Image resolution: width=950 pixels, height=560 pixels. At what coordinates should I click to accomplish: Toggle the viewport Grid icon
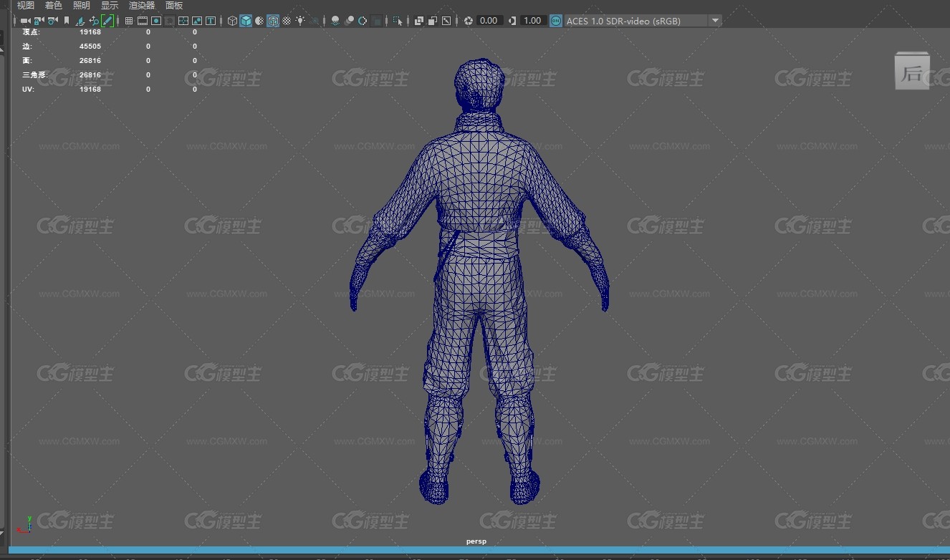(129, 21)
